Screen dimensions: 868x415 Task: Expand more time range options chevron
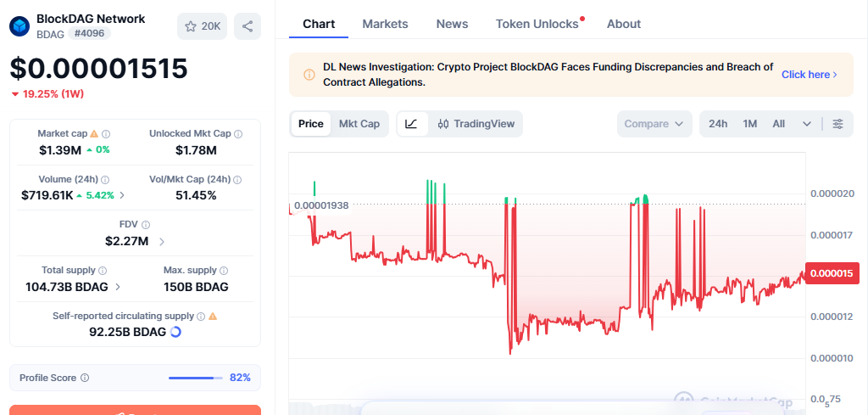click(x=807, y=124)
